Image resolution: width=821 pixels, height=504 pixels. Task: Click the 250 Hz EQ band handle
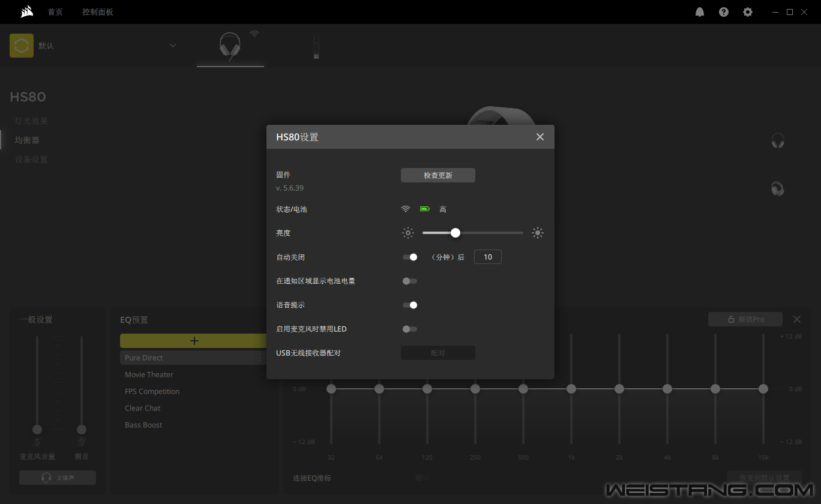475,389
